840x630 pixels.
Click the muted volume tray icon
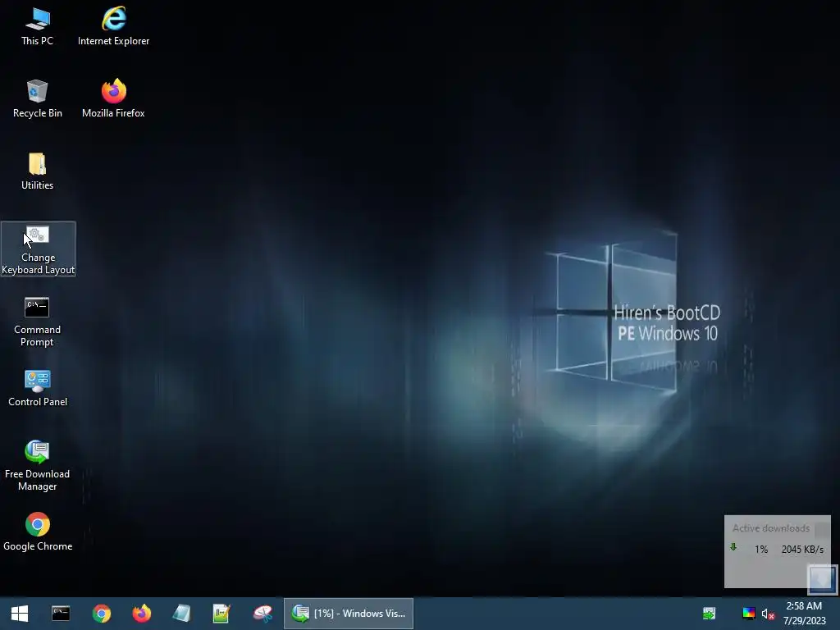coord(768,614)
